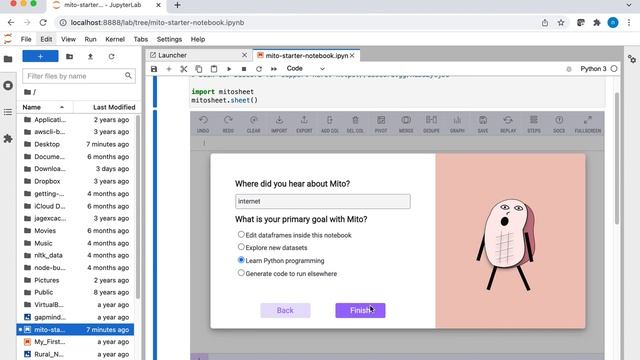This screenshot has width=640, height=360.
Task: Copy the selected cell in notebook toolbar
Action: [x=199, y=69]
